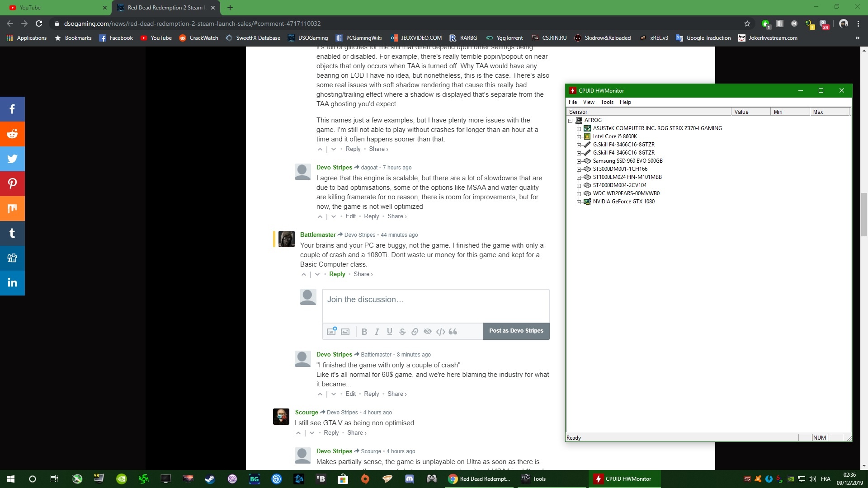
Task: Click Reply under Battlemaster's comment
Action: tap(337, 274)
